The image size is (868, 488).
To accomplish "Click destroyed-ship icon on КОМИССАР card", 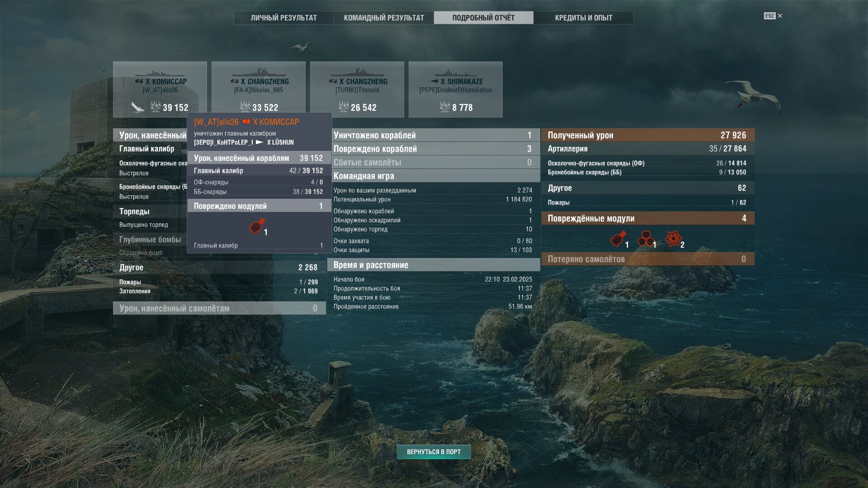I will (137, 107).
